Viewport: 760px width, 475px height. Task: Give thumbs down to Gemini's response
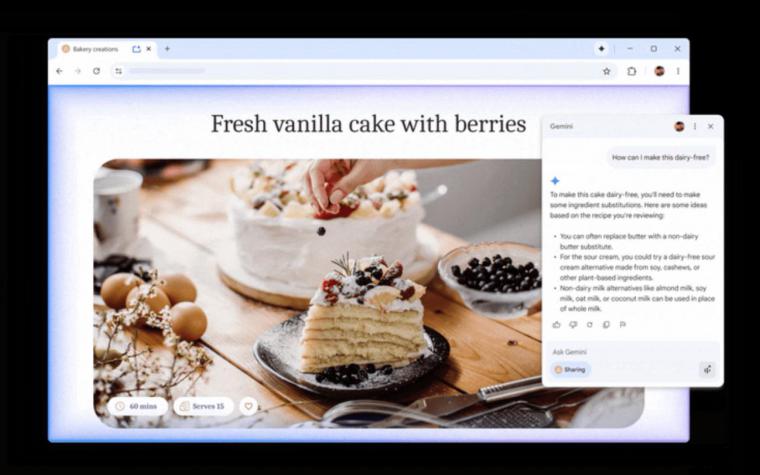[573, 324]
